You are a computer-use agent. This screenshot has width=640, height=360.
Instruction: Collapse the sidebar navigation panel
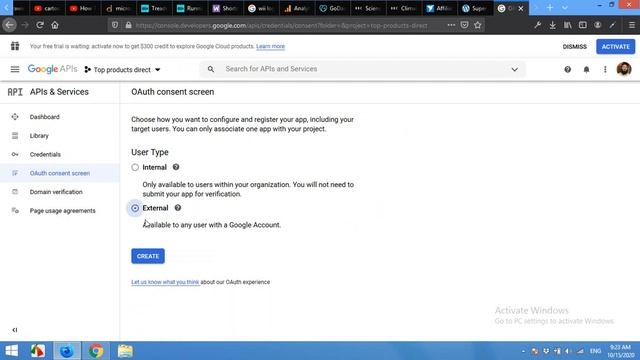pyautogui.click(x=15, y=330)
